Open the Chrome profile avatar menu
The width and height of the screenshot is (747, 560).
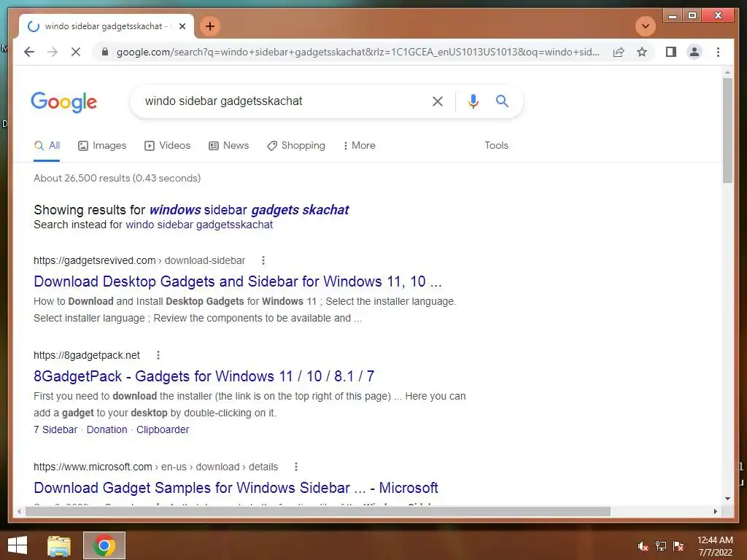694,52
